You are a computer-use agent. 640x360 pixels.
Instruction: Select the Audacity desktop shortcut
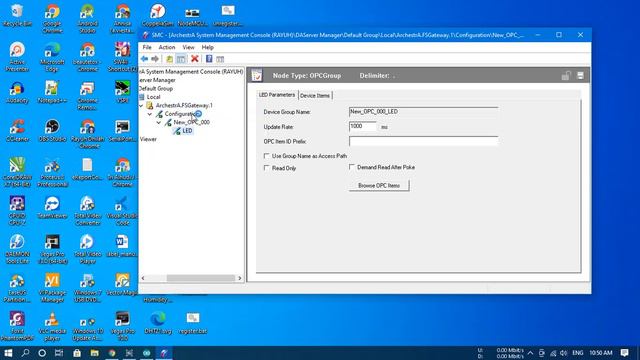pos(17,92)
